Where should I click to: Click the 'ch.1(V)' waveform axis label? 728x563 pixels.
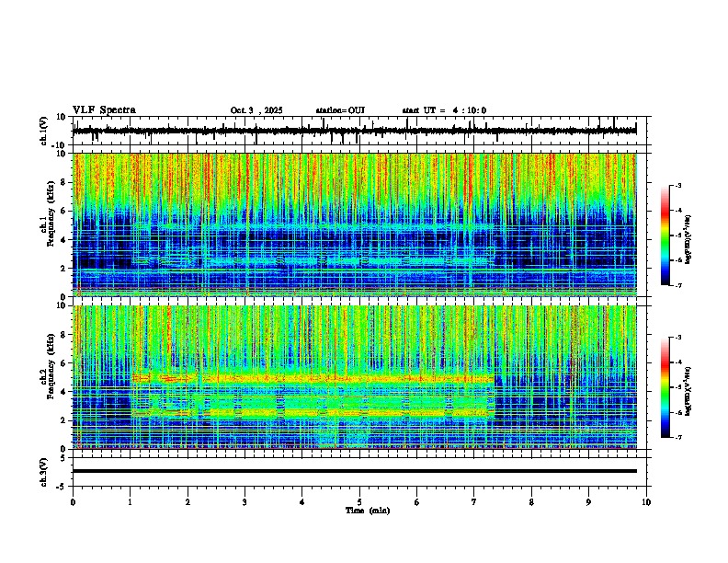tap(44, 131)
